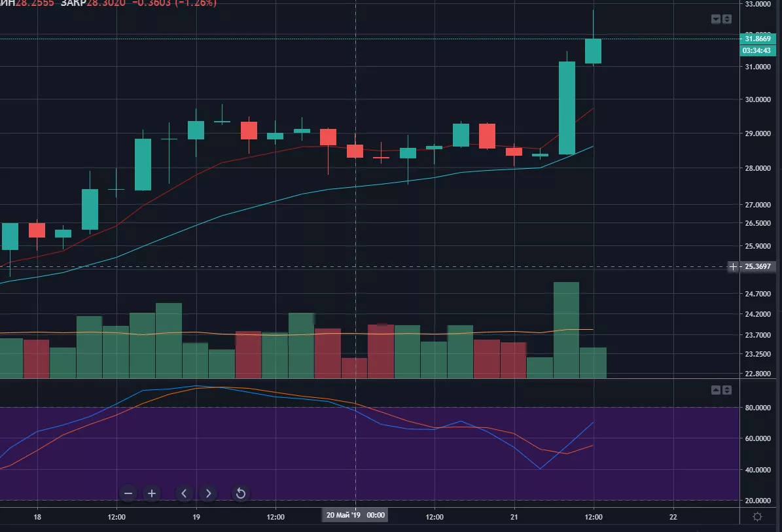Open price scale settings via the gear icon
782x532 pixels.
(x=758, y=516)
